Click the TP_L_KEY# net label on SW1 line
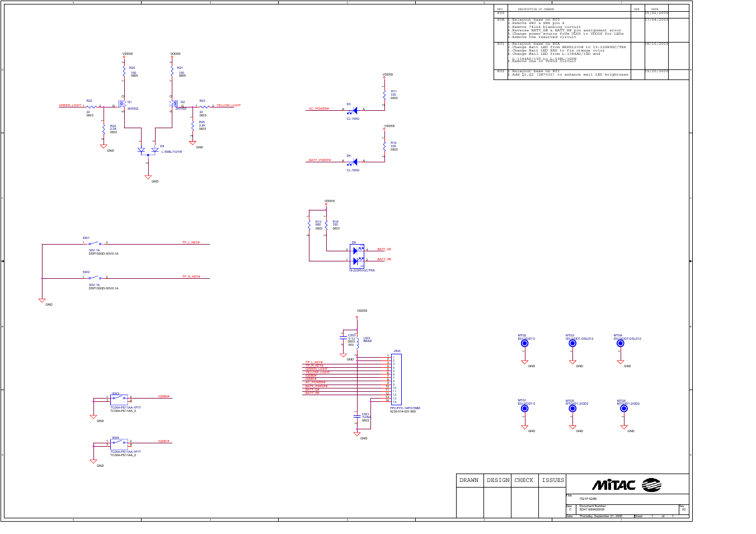The width and height of the screenshot is (756, 534). pos(191,243)
